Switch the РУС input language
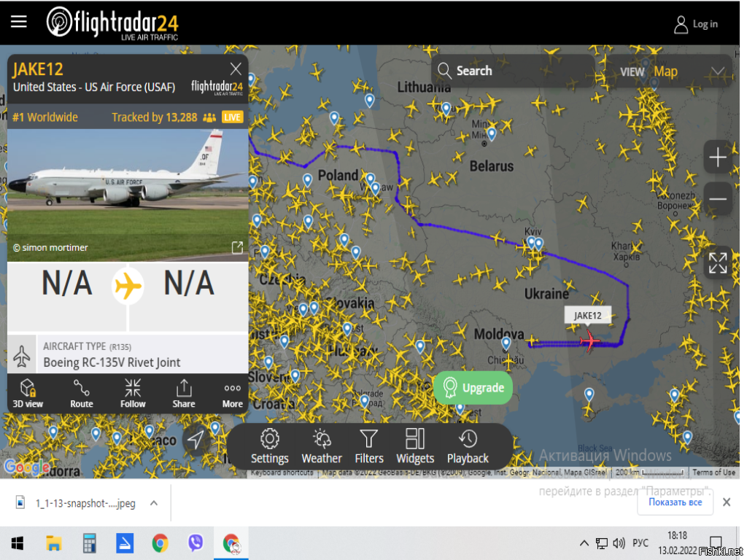Screen dimensions: 747x560 (x=640, y=543)
